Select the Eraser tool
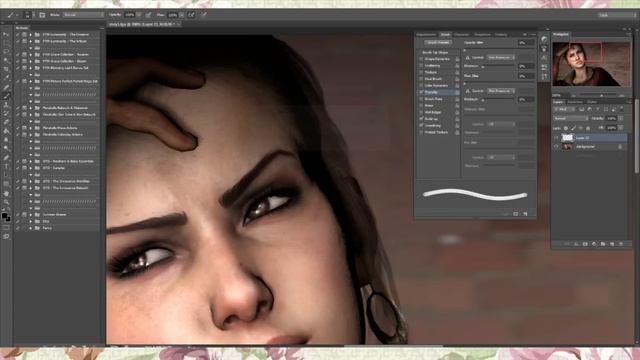Viewport: 640px width, 360px height. [6, 122]
